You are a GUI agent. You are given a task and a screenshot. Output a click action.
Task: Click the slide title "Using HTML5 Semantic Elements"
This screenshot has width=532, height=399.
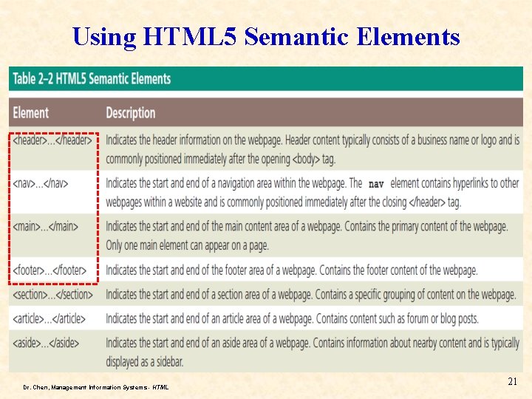point(266,37)
